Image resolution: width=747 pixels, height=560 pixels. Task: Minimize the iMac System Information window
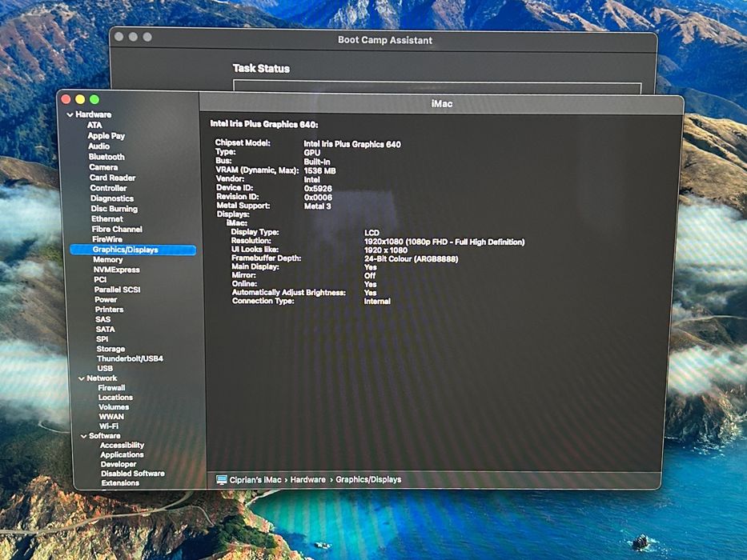(80, 99)
